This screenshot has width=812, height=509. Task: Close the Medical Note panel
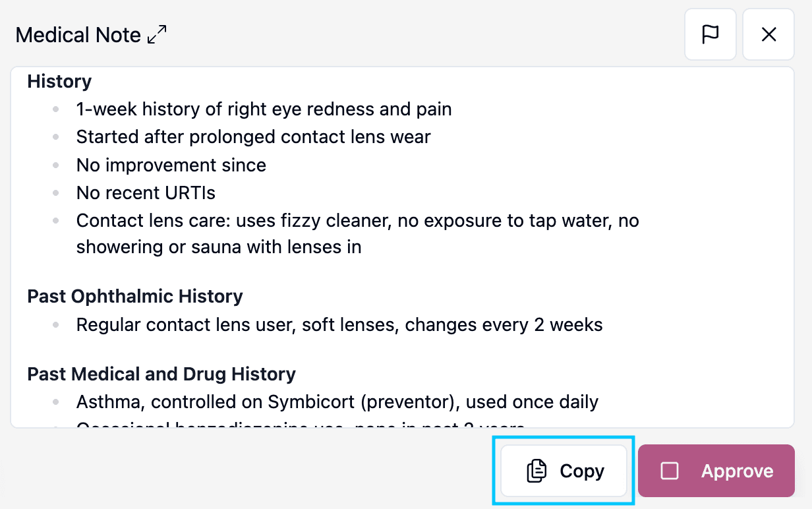click(x=768, y=34)
